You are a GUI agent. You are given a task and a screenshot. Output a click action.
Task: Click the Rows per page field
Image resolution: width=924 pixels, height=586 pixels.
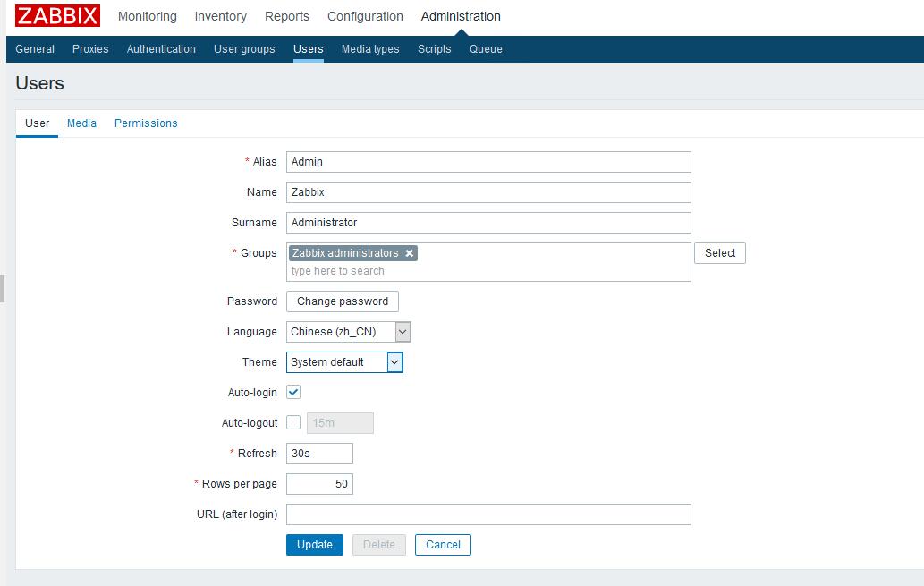point(319,484)
